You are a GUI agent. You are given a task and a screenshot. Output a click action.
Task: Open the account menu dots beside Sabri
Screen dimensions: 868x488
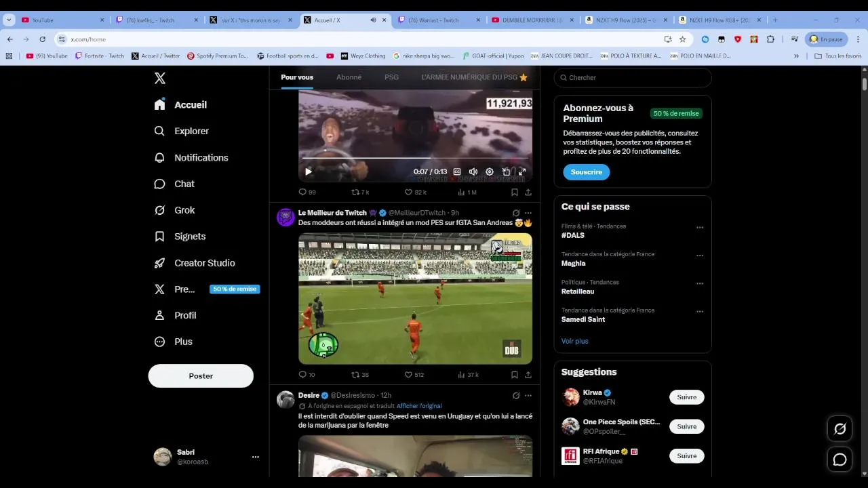(x=256, y=457)
